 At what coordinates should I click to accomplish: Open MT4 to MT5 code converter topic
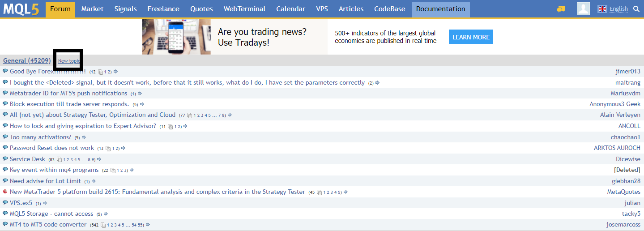tap(48, 225)
